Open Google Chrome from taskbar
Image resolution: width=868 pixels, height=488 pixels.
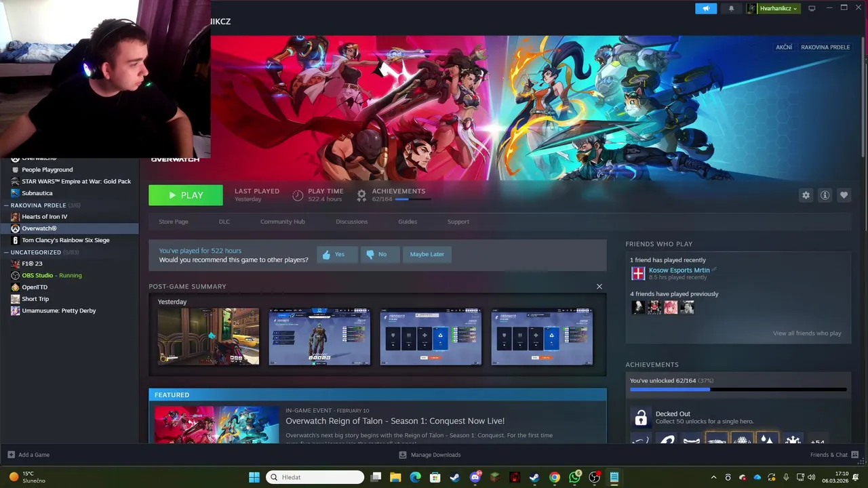555,477
